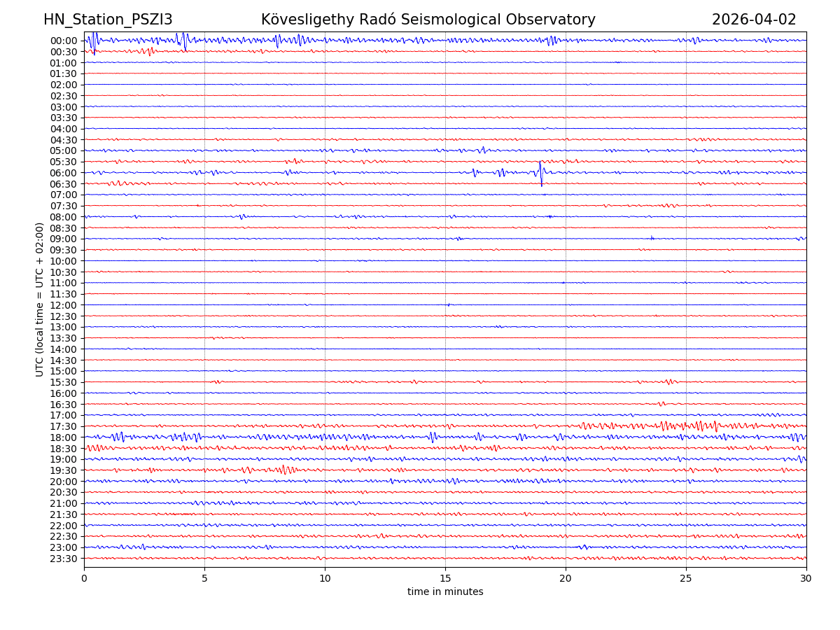Image resolution: width=840 pixels, height=630 pixels.
Task: Select the 'time in minutes' x-axis label
Action: 445,592
